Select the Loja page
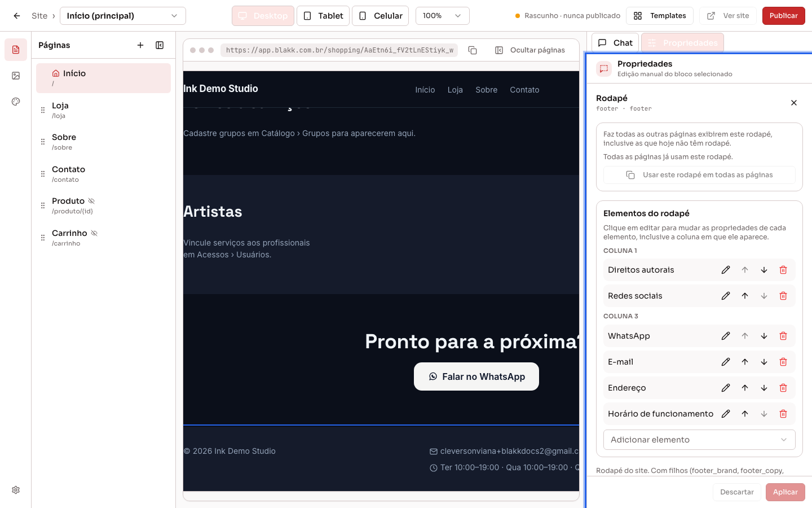The height and width of the screenshot is (508, 812). (103, 110)
